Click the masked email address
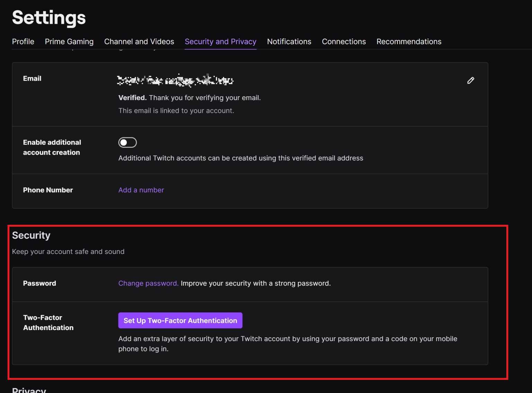The width and height of the screenshot is (532, 393). click(175, 80)
